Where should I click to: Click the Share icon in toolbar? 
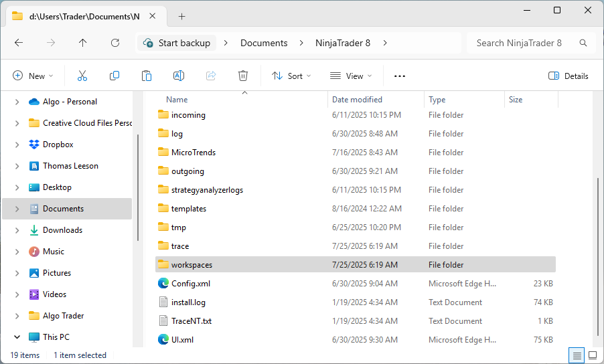click(211, 76)
